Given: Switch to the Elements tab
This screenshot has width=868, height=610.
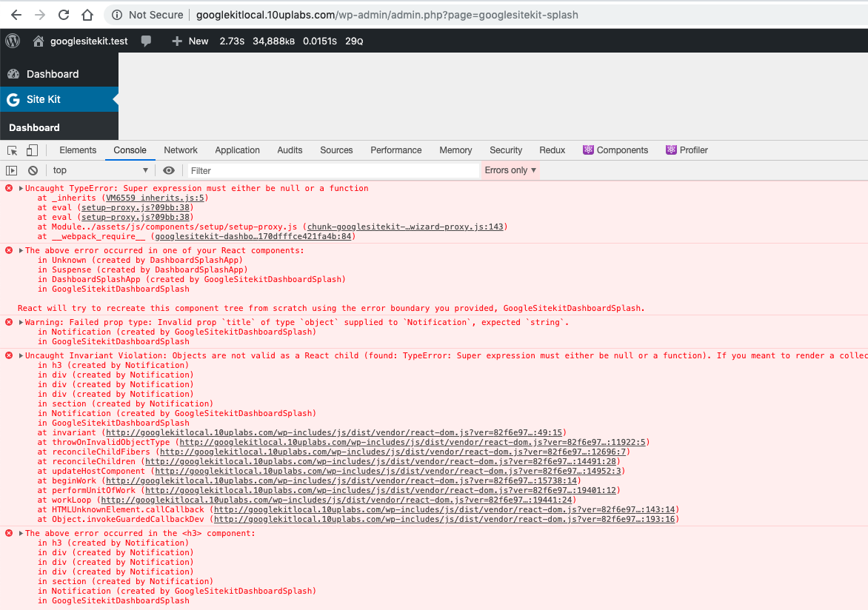Looking at the screenshot, I should coord(78,150).
